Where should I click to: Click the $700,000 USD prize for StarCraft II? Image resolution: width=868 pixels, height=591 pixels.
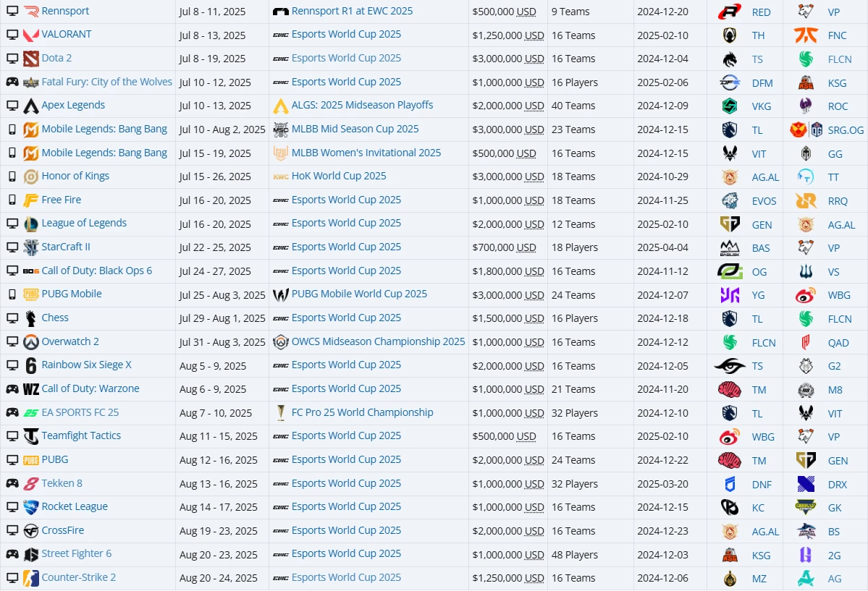click(504, 247)
